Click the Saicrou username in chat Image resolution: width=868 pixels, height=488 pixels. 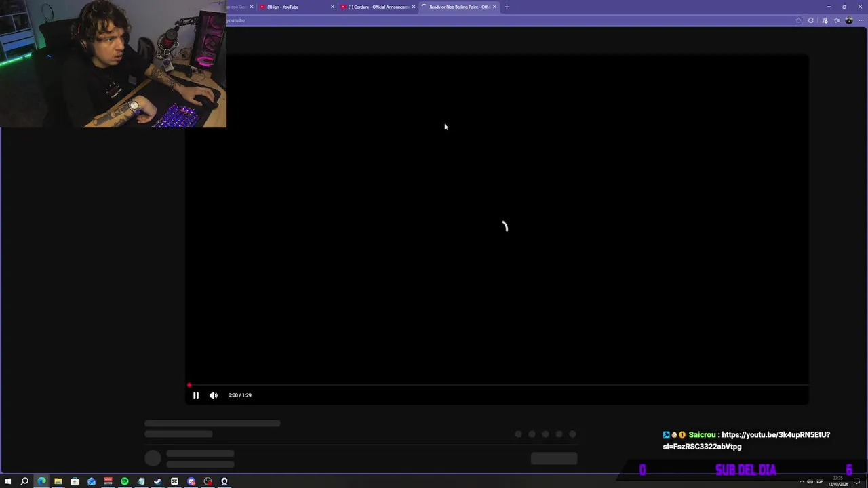[x=702, y=435]
